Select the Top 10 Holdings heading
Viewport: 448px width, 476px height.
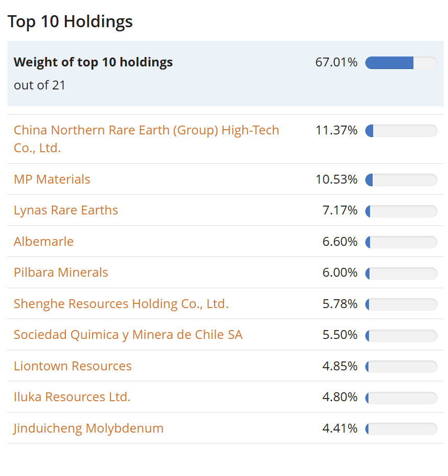tap(70, 21)
